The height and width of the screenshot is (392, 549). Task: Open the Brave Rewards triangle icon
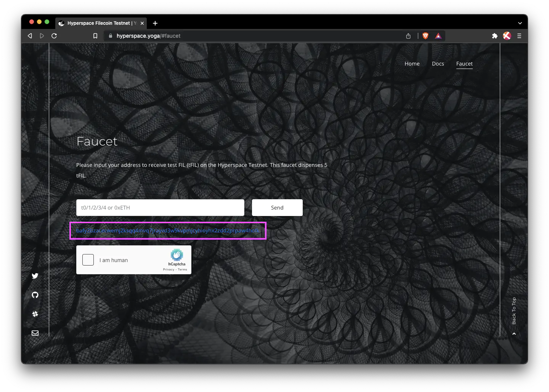click(x=438, y=36)
